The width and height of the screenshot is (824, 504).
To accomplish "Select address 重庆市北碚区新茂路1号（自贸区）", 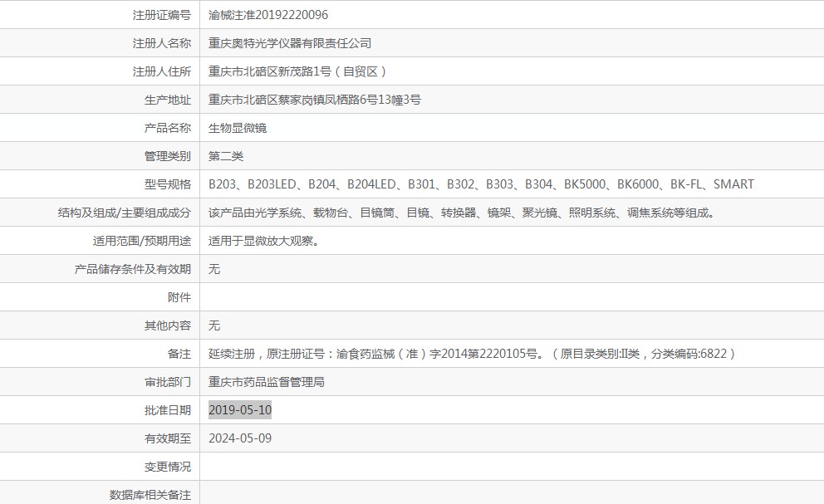I will click(298, 71).
